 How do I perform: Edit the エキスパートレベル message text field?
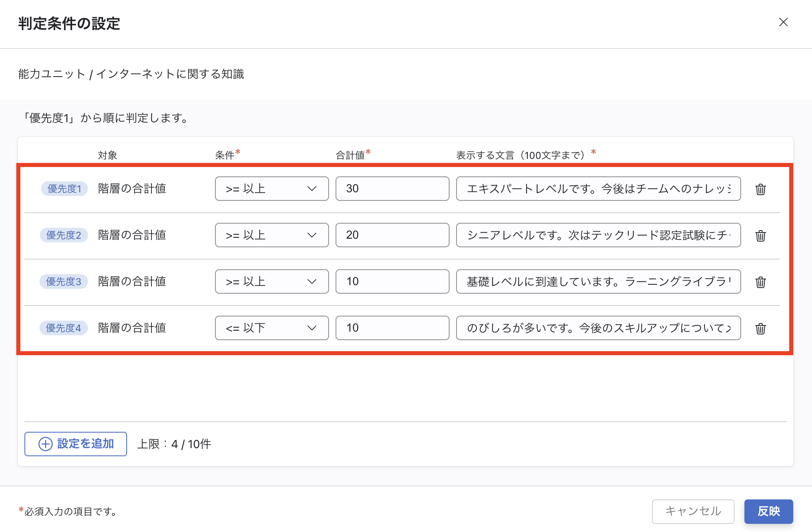pyautogui.click(x=598, y=189)
